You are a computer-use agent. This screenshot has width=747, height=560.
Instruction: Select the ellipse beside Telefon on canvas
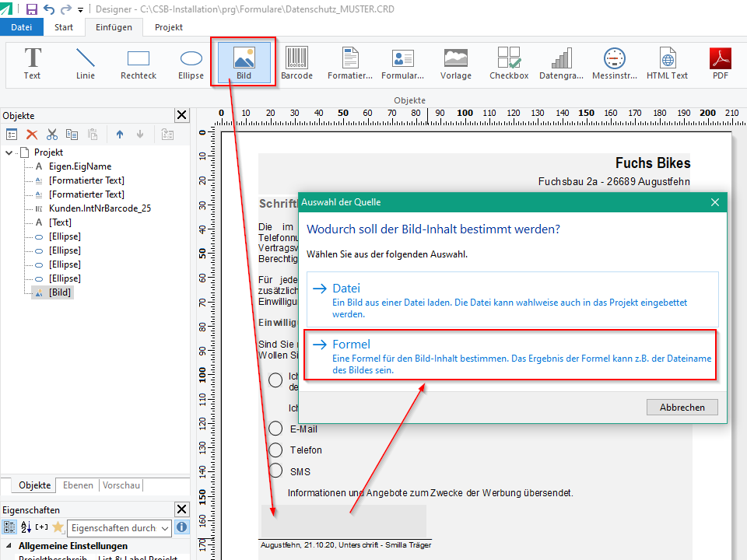(x=275, y=450)
